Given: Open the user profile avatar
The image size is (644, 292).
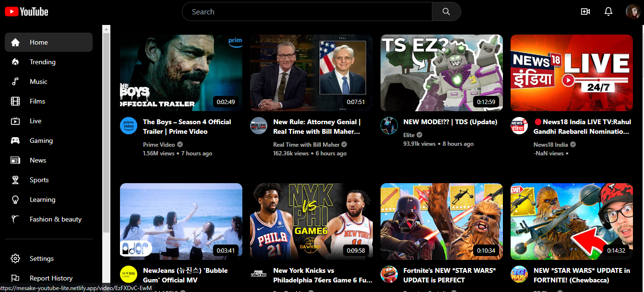Looking at the screenshot, I should (x=633, y=12).
